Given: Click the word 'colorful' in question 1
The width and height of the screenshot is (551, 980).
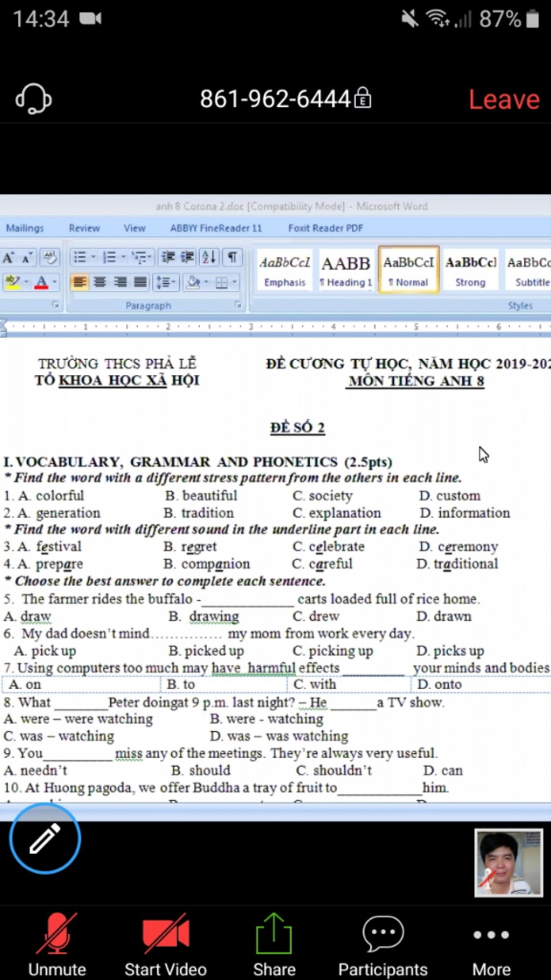Looking at the screenshot, I should (x=60, y=495).
